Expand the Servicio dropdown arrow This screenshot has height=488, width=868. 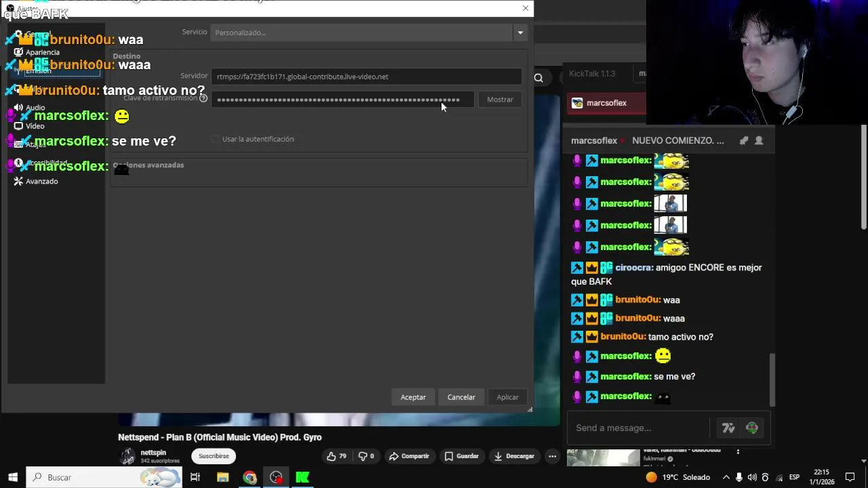point(520,33)
